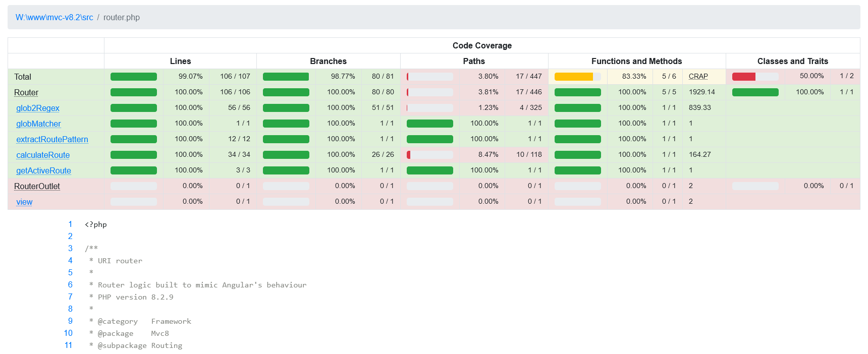
Task: Click the Branches column header
Action: (x=328, y=61)
